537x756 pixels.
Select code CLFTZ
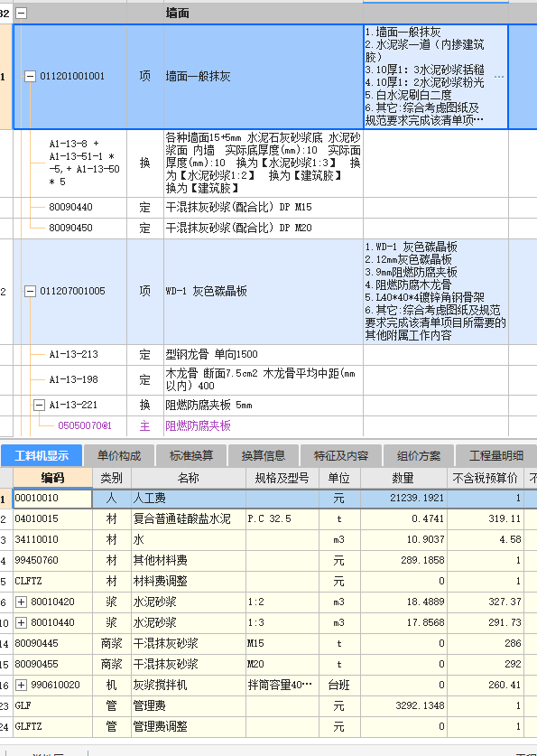[52, 581]
